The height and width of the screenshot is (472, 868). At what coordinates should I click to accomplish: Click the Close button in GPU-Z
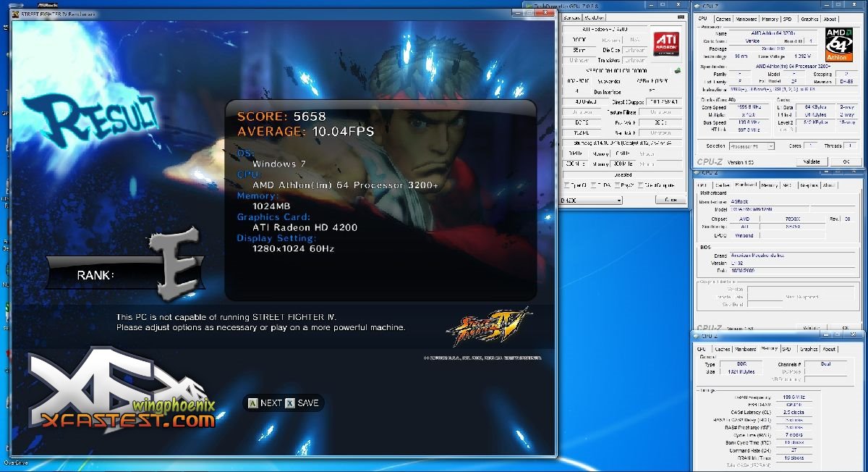click(670, 200)
